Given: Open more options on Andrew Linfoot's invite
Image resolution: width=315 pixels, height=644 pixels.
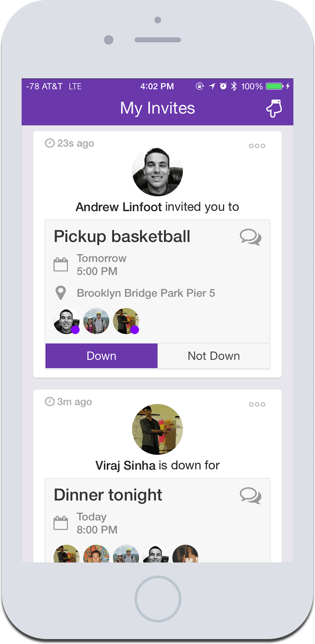Looking at the screenshot, I should pyautogui.click(x=257, y=146).
